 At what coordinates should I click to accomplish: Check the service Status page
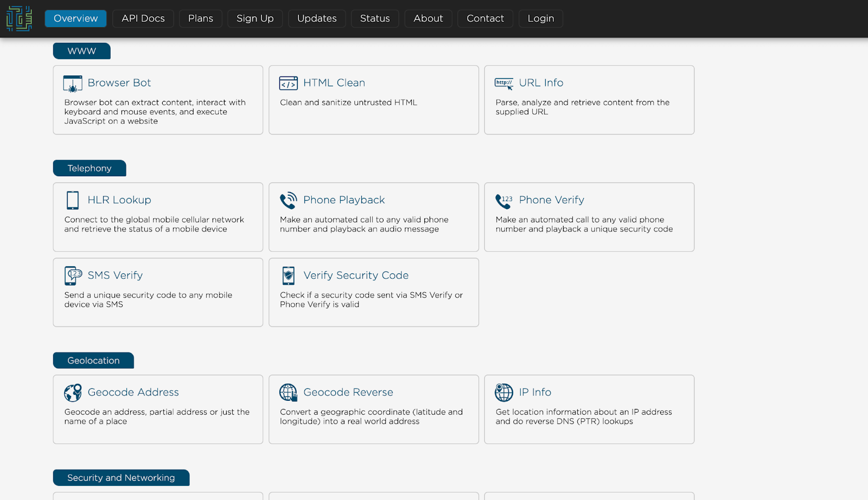coord(374,18)
